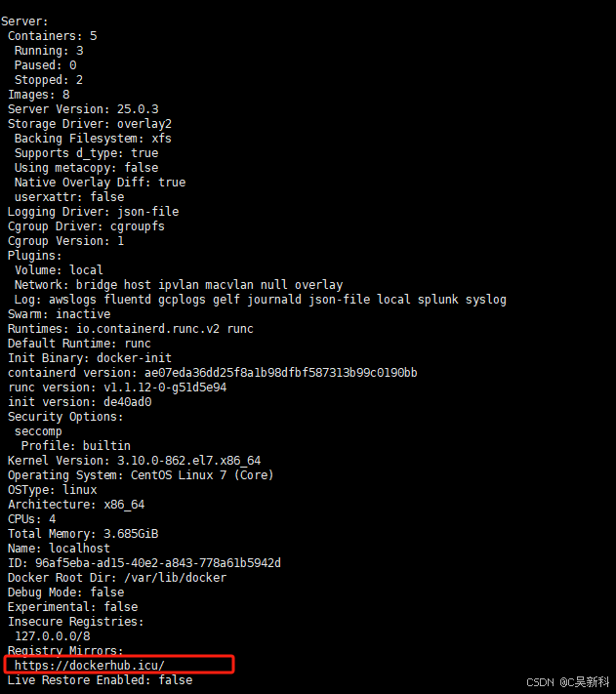Screen dimensions: 616x694
Task: Click the Live Restore Enabled: false line
Action: [x=100, y=679]
